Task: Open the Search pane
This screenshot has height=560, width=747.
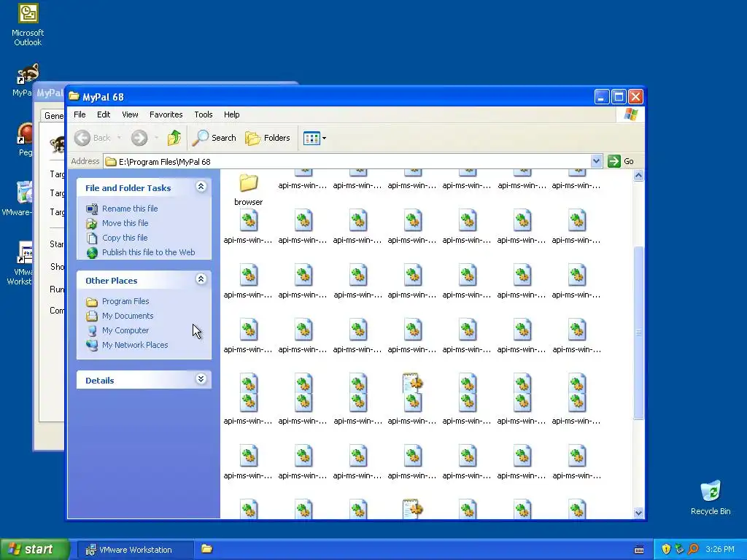Action: pos(214,138)
